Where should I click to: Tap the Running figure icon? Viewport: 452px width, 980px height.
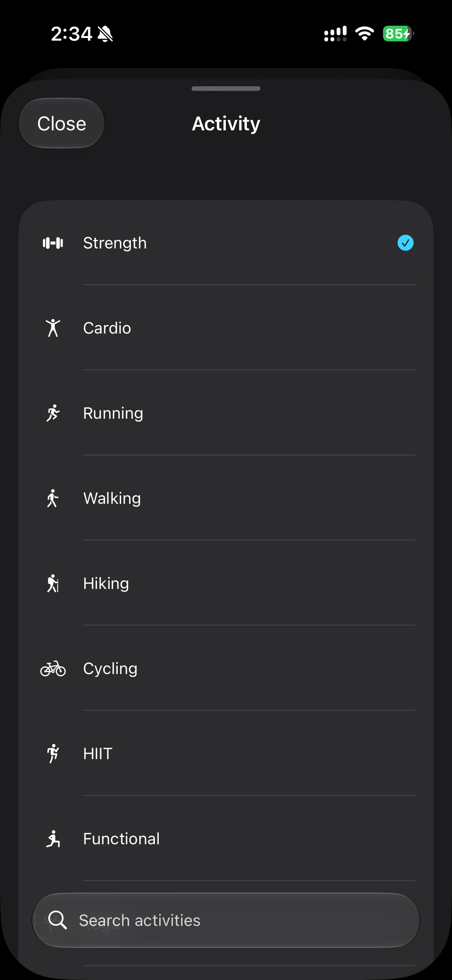coord(53,413)
